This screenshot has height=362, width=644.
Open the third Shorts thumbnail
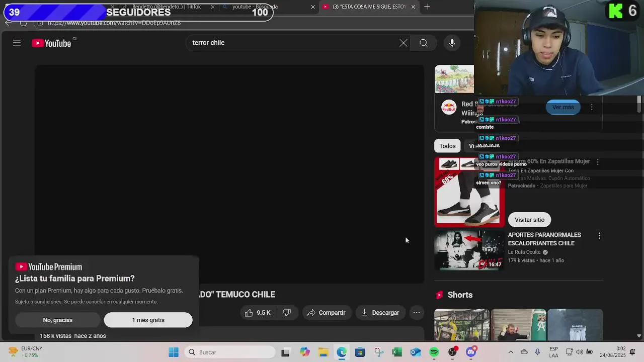click(575, 325)
